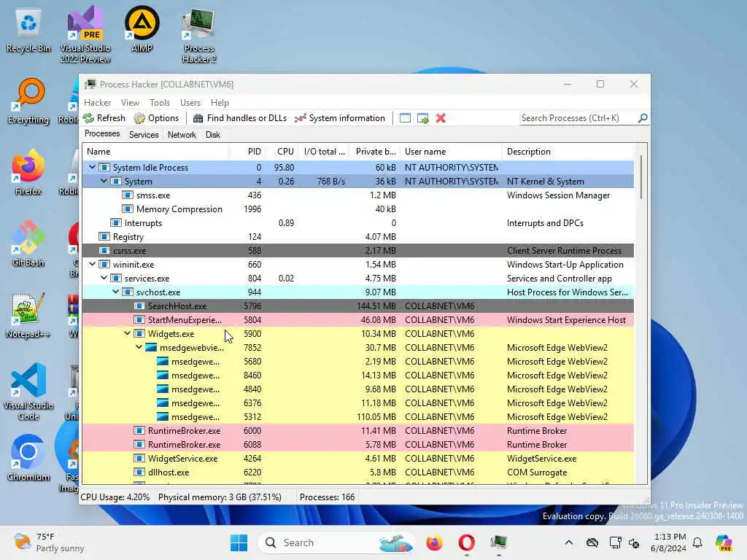
Task: Select the Registry process row
Action: [357, 236]
